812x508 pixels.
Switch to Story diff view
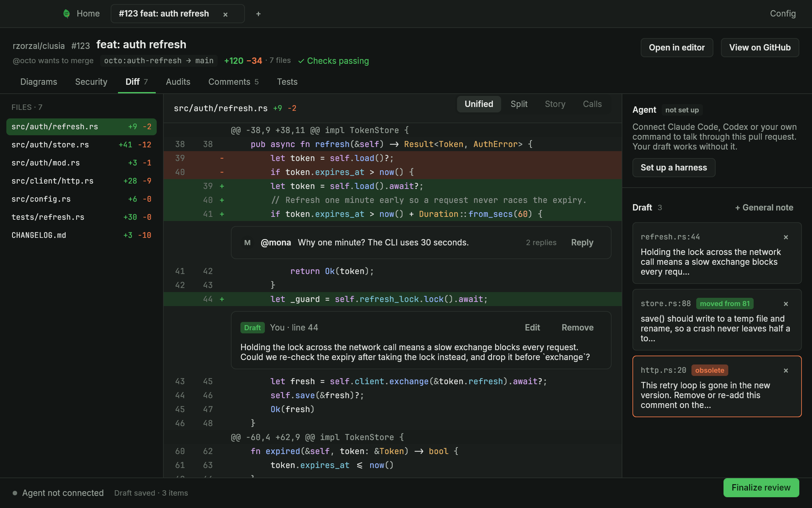pyautogui.click(x=555, y=104)
